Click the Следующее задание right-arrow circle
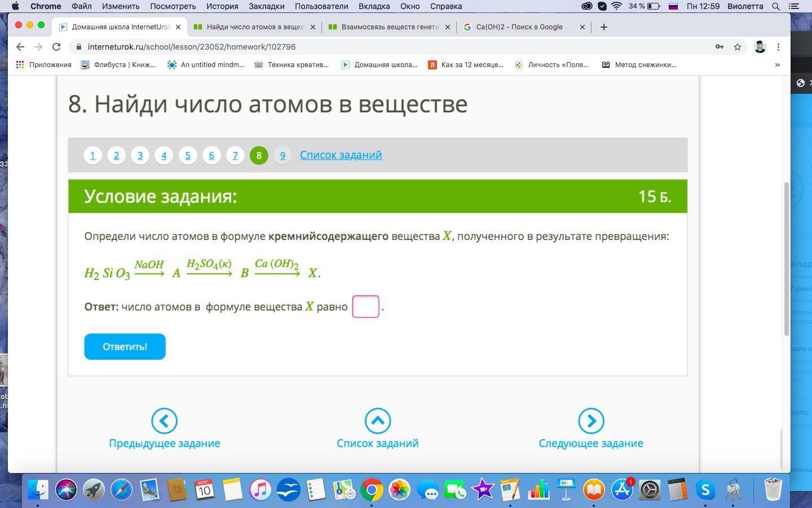 coord(591,421)
